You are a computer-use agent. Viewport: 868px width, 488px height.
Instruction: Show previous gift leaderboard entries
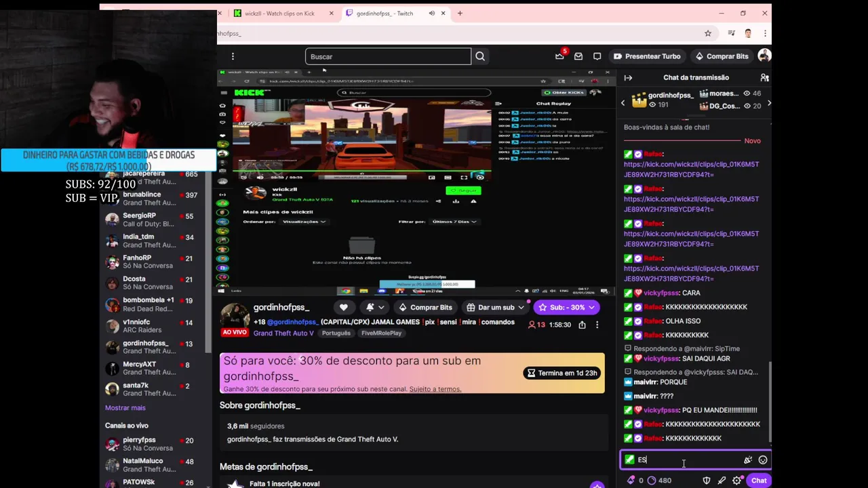[x=623, y=103]
